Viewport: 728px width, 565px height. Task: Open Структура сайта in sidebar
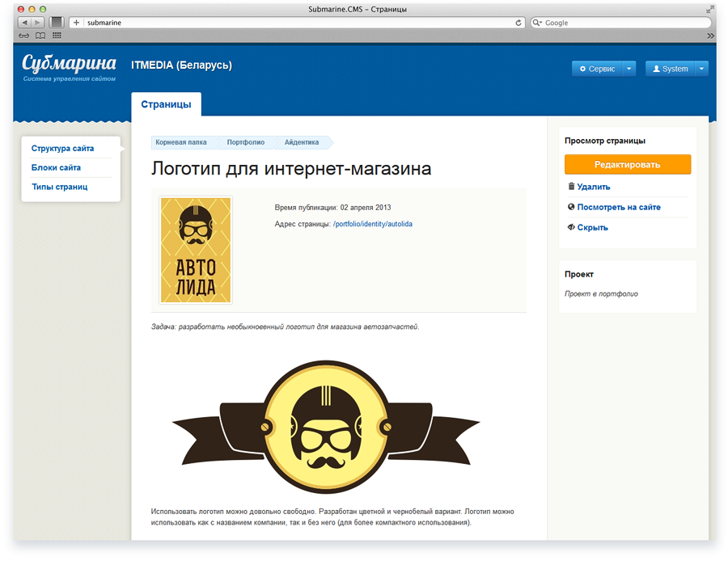62,149
